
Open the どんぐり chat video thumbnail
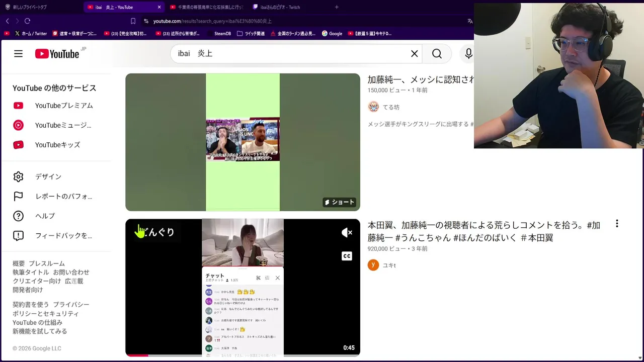(x=243, y=288)
